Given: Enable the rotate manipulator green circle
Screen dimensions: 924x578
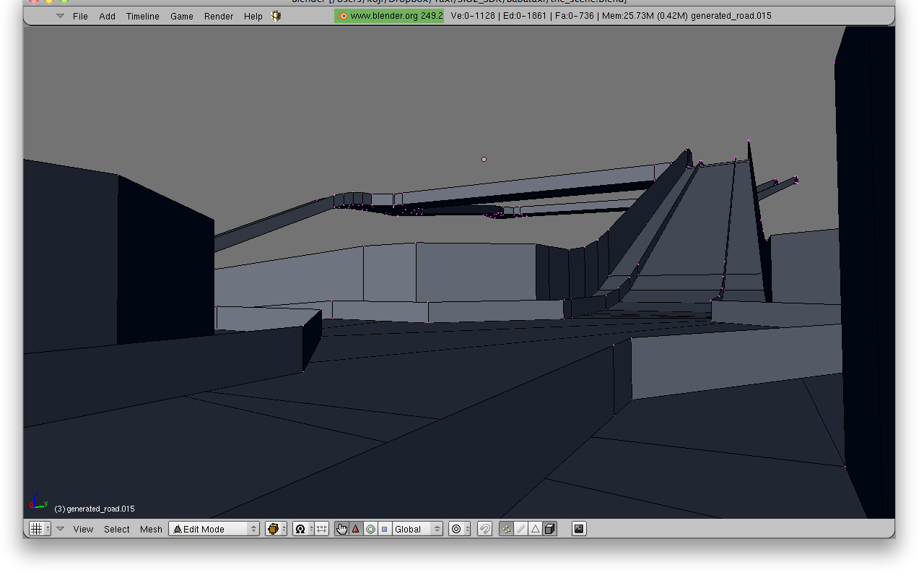Looking at the screenshot, I should 370,529.
